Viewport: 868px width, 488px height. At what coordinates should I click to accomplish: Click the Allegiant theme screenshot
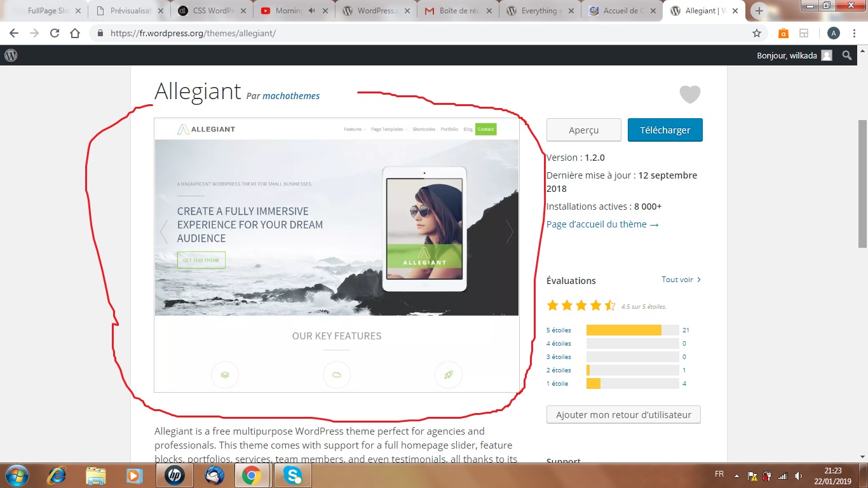point(337,255)
